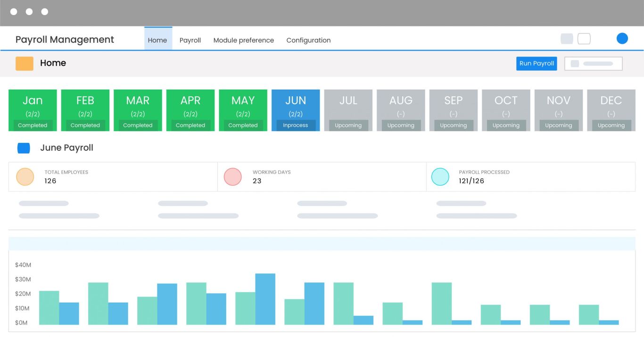Click the Payroll Processed icon
The image size is (644, 337).
pyautogui.click(x=440, y=176)
